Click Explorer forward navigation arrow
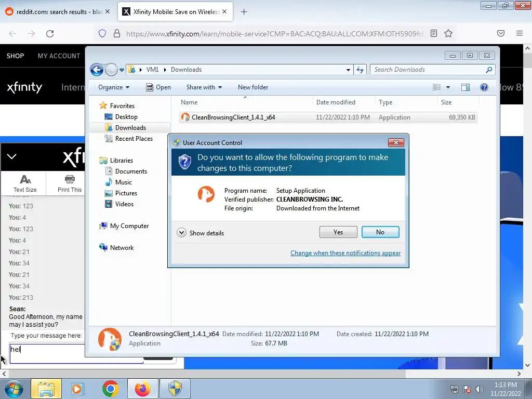Screen dimensions: 532x399 coord(111,70)
